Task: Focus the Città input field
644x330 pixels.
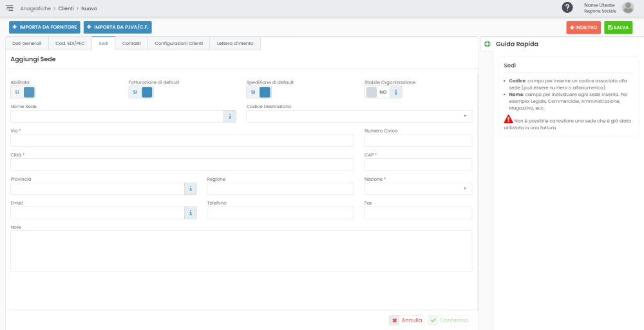Action: [x=182, y=165]
